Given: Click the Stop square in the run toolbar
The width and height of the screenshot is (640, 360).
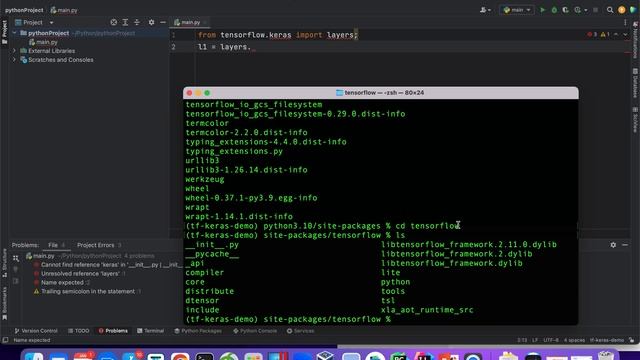Looking at the screenshot, I should [596, 10].
